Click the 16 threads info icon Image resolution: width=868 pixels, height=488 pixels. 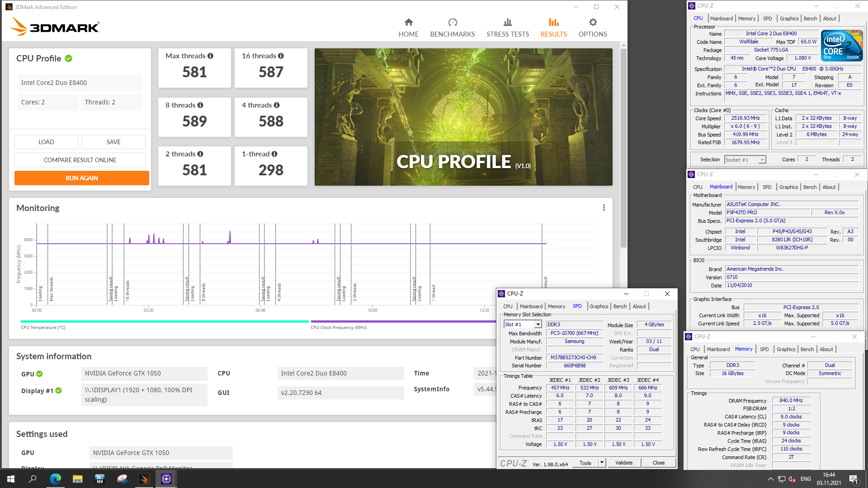[281, 56]
